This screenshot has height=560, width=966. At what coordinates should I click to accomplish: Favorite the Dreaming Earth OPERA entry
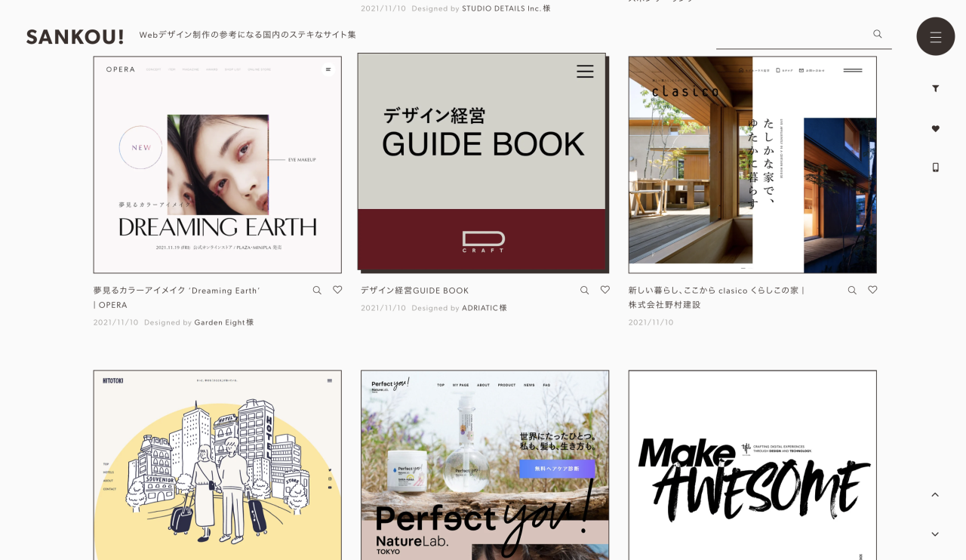point(337,290)
